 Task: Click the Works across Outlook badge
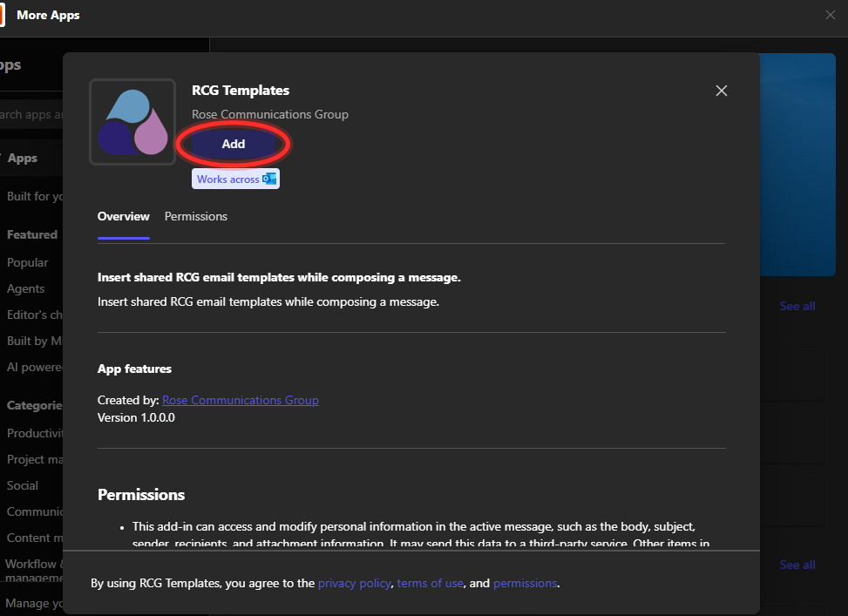click(236, 179)
